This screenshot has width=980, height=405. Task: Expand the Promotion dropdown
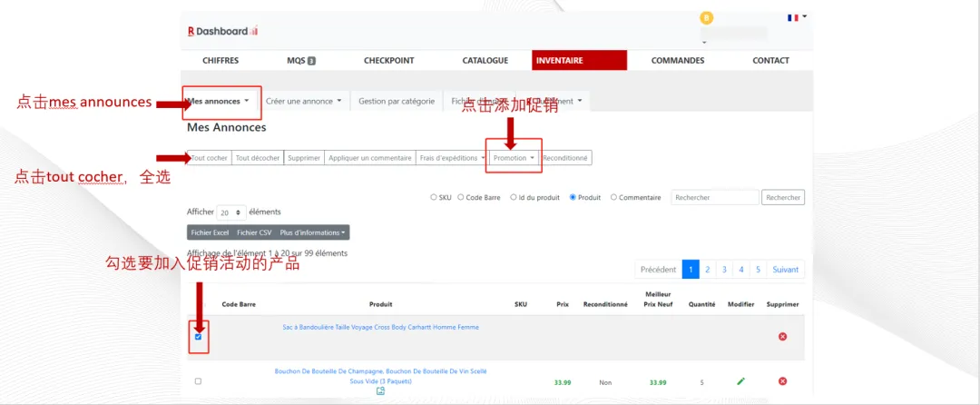click(x=514, y=158)
